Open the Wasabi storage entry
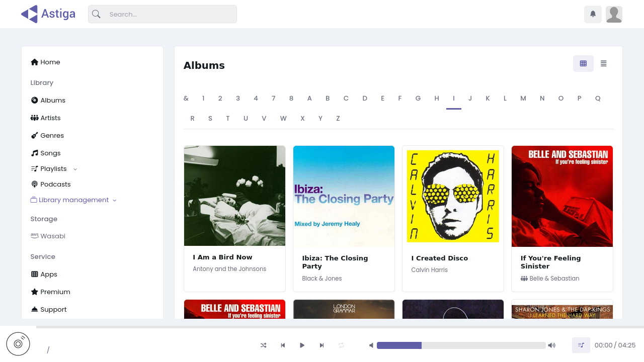 coord(52,236)
